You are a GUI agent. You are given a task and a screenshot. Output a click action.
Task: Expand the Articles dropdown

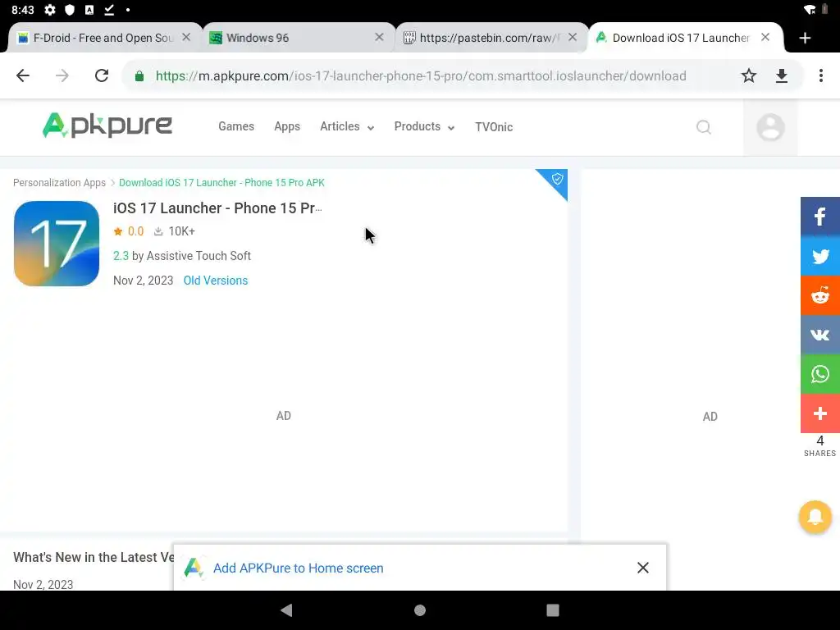tap(347, 126)
